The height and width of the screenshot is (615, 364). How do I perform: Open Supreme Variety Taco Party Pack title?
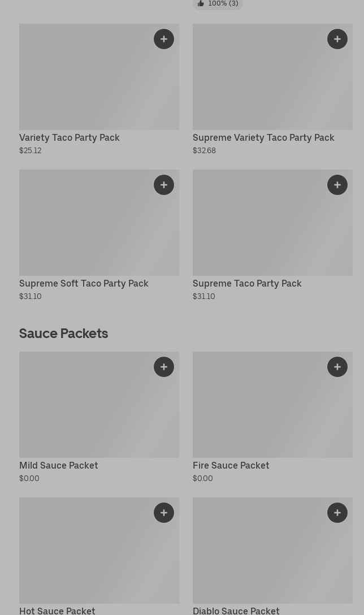263,137
